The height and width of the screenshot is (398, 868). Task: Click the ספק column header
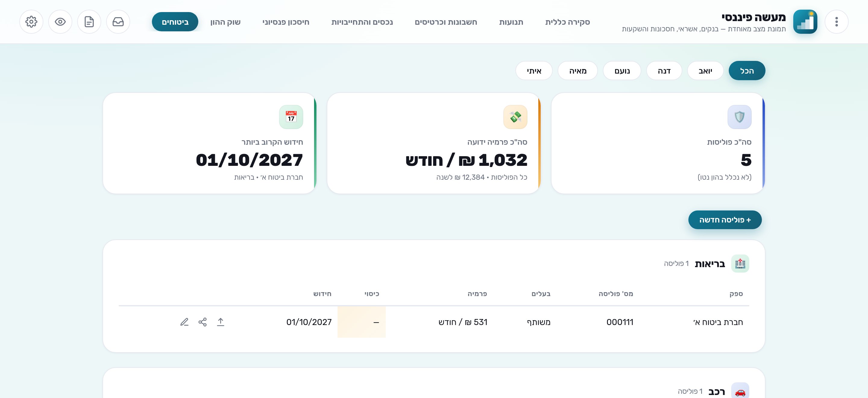pos(736,294)
